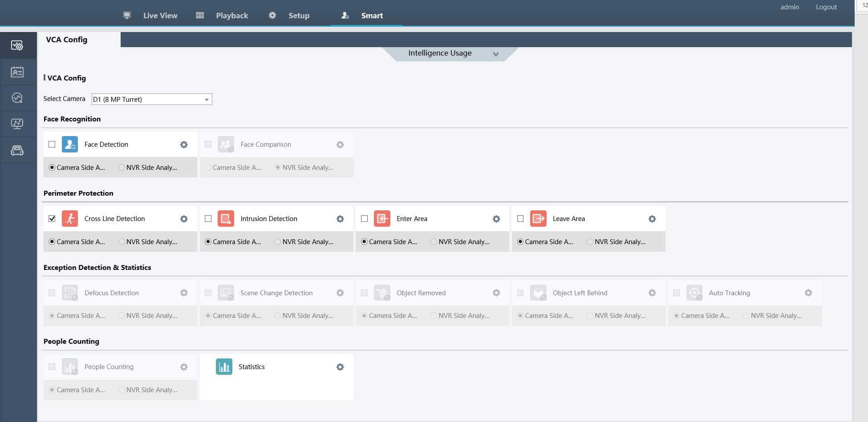
Task: Click the Exception Detection & Statistics heading
Action: tap(97, 268)
